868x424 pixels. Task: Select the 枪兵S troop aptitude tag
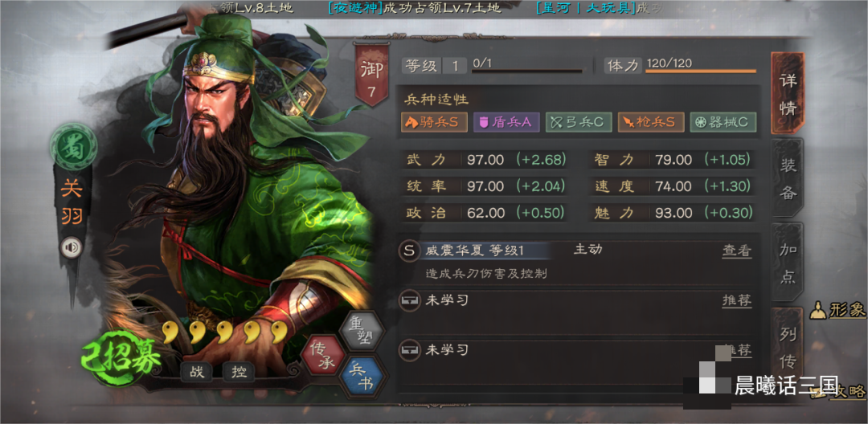pyautogui.click(x=651, y=122)
